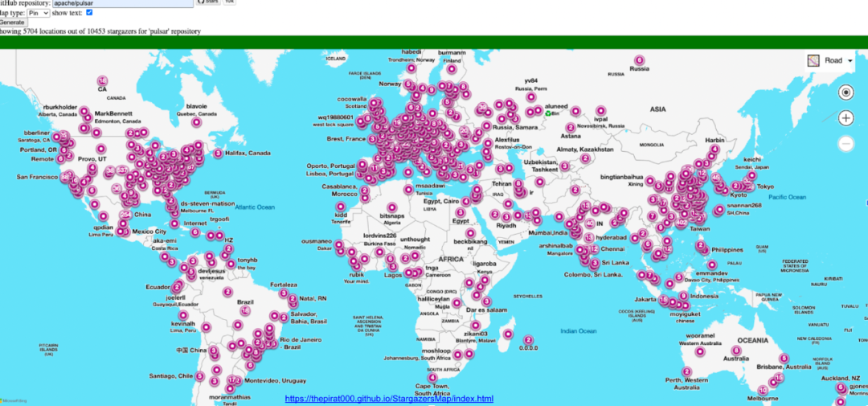Click the pin above beckbikang

pos(470,232)
